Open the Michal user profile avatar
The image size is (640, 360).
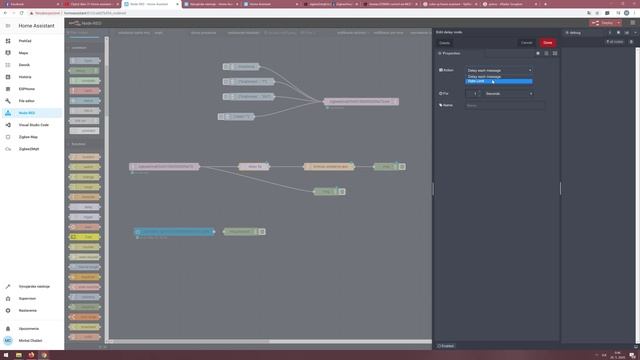click(x=8, y=340)
